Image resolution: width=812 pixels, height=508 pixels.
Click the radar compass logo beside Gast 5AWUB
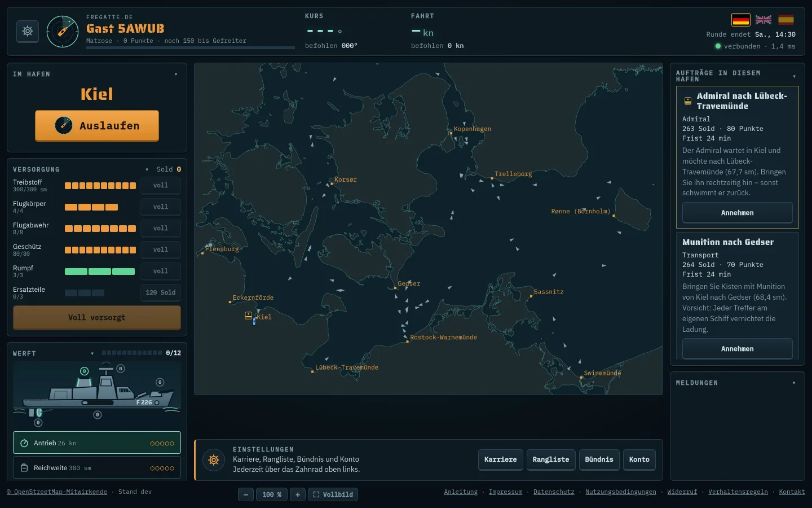pyautogui.click(x=63, y=32)
